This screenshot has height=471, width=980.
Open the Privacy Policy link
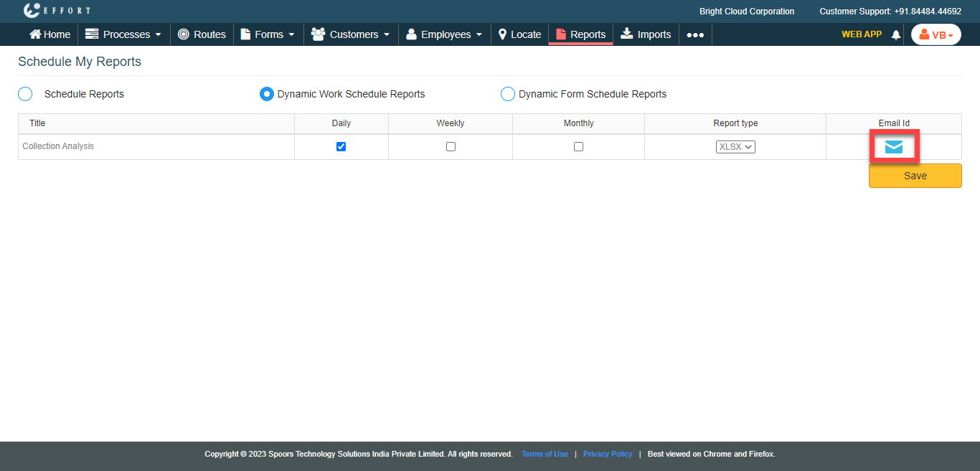[607, 454]
